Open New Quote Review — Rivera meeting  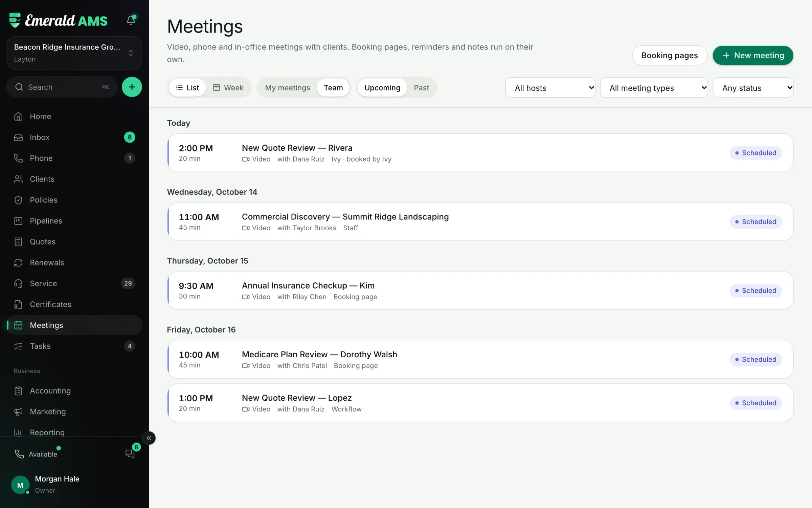[x=480, y=153]
